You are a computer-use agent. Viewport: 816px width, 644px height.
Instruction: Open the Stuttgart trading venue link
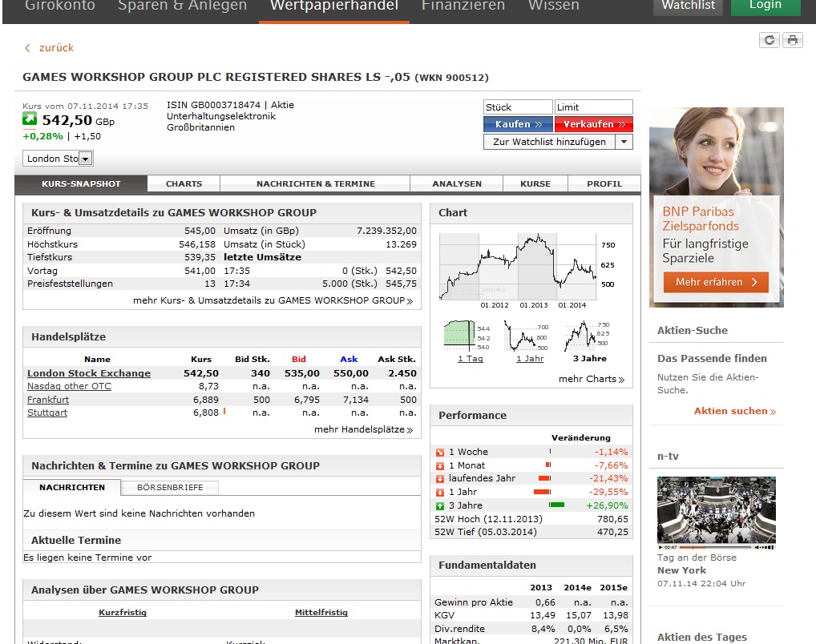47,413
